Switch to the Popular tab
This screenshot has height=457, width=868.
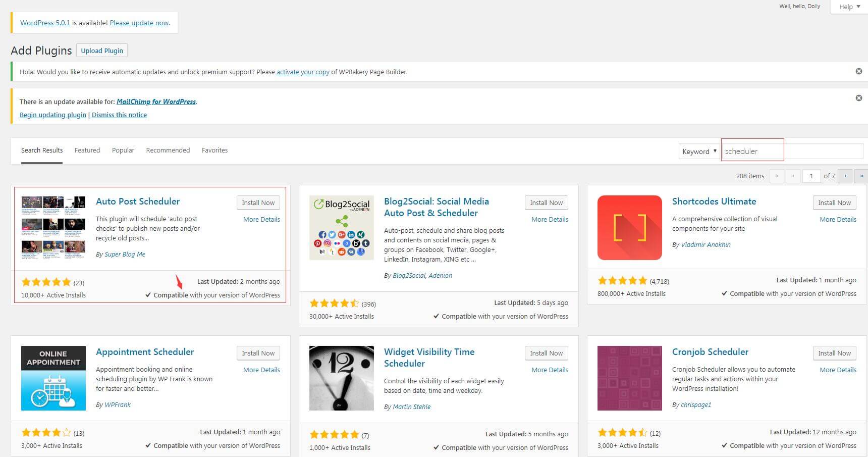click(x=123, y=150)
